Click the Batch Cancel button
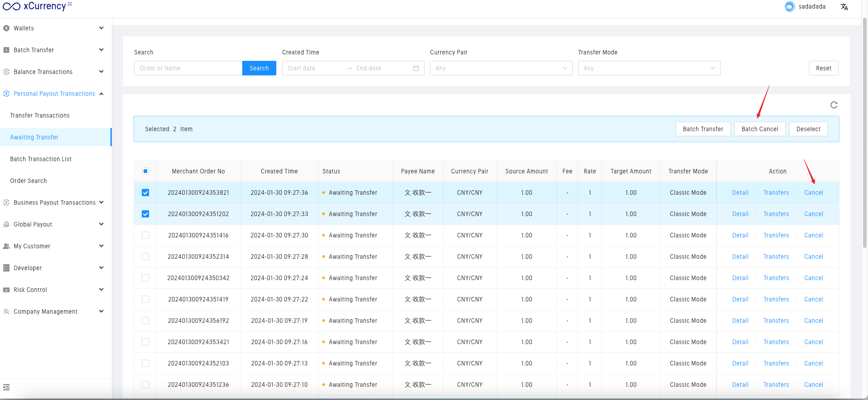Screen dimensions: 868x400 pos(759,129)
